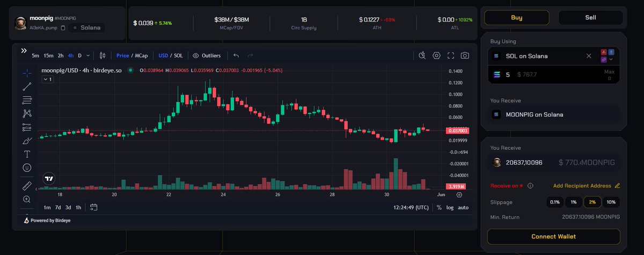This screenshot has height=255, width=644.
Task: Select the trend line drawing tool
Action: tap(27, 86)
